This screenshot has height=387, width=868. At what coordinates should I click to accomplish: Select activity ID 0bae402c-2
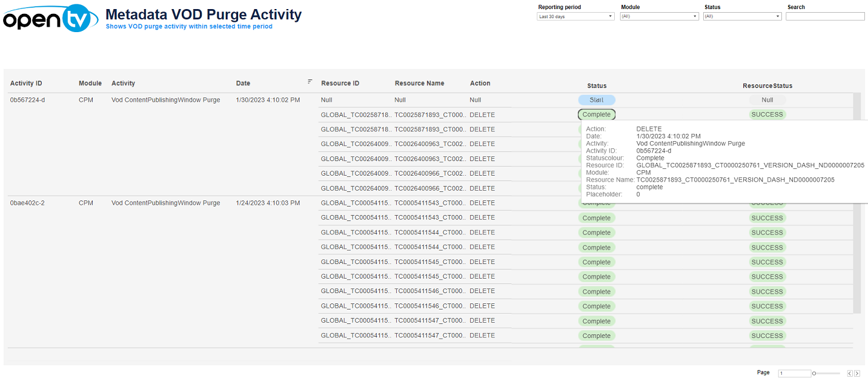(27, 203)
